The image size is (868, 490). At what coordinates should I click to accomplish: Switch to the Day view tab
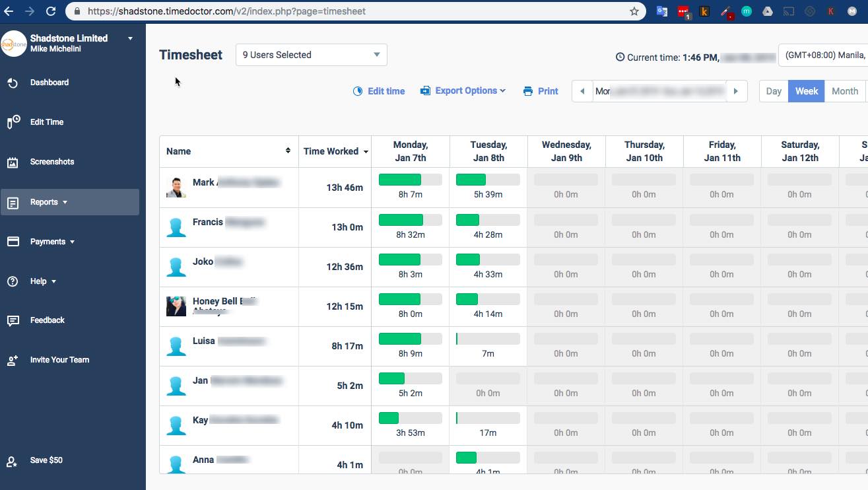coord(774,91)
